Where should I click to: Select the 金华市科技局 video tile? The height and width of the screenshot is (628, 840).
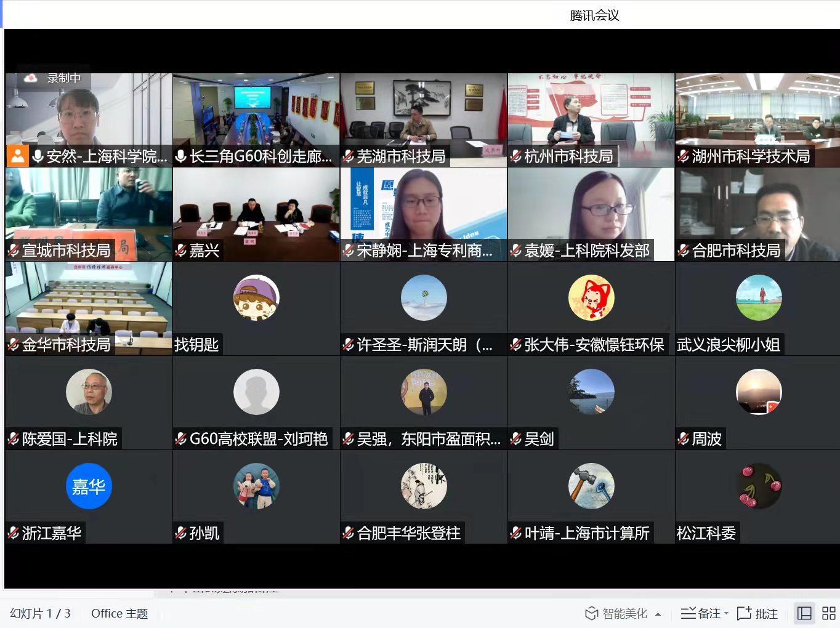89,302
